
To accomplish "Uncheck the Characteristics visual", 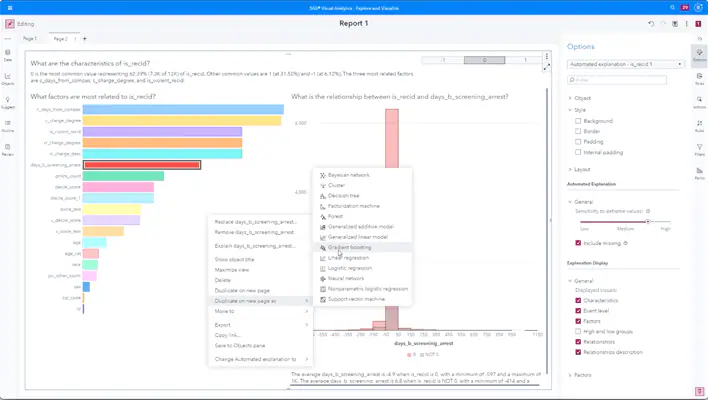I will click(578, 300).
